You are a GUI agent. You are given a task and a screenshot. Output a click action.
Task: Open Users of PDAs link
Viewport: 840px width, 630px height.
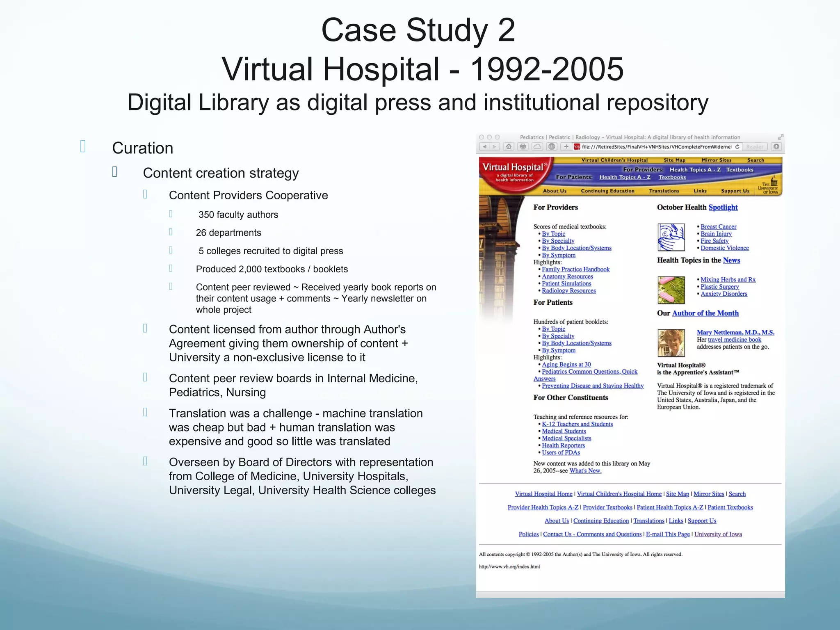[x=561, y=453]
